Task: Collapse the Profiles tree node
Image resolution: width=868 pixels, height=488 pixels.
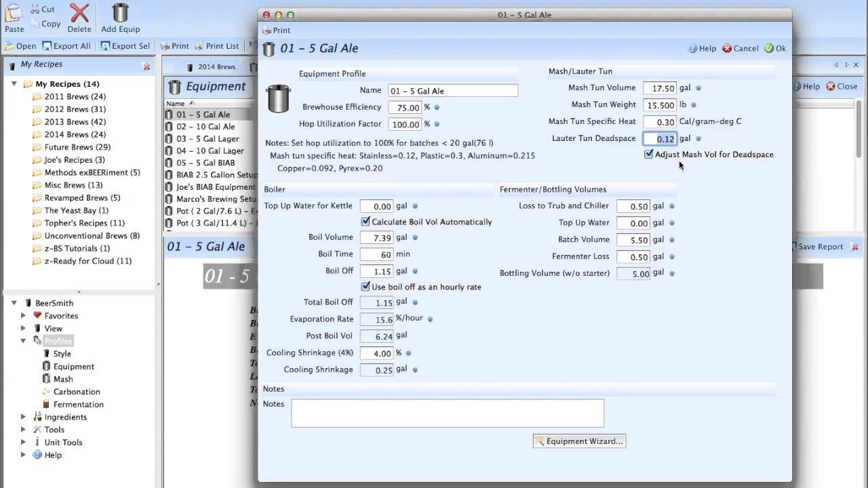Action: (x=24, y=341)
